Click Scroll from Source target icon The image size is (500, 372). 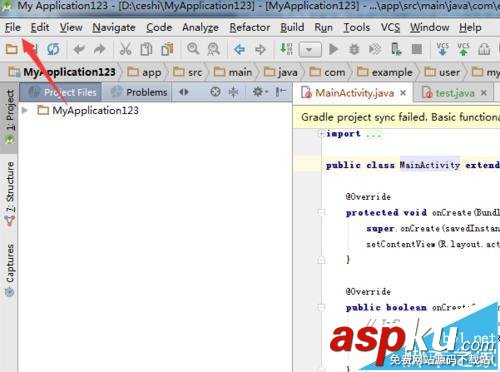tap(216, 92)
